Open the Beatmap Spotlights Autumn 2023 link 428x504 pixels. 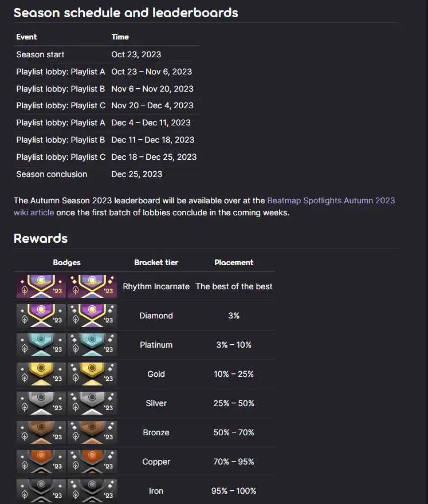click(x=331, y=200)
